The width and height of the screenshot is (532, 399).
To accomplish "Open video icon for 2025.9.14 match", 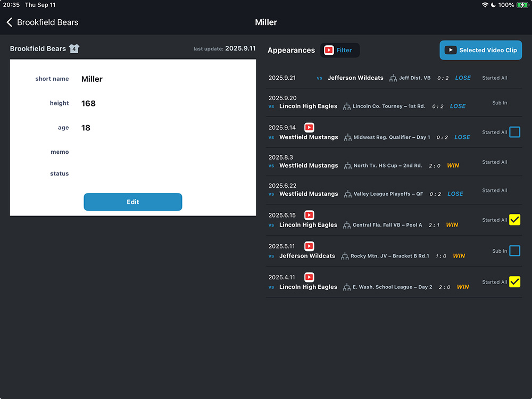I will coord(309,128).
